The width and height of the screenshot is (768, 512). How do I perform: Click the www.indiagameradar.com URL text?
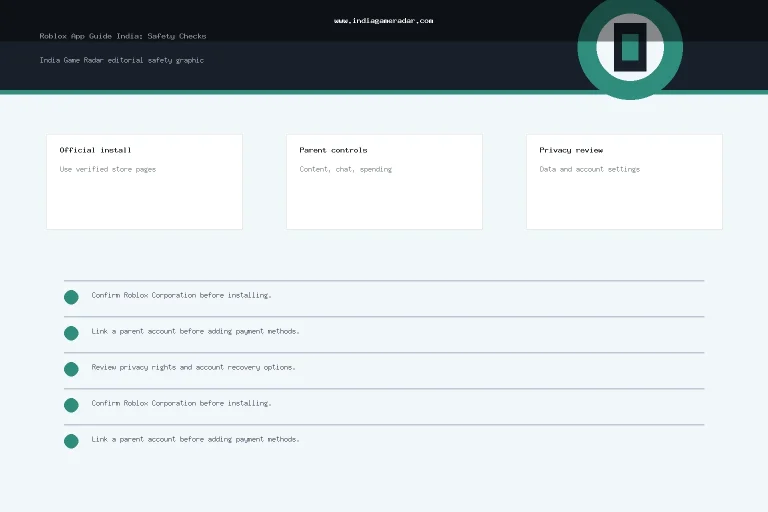pos(384,21)
